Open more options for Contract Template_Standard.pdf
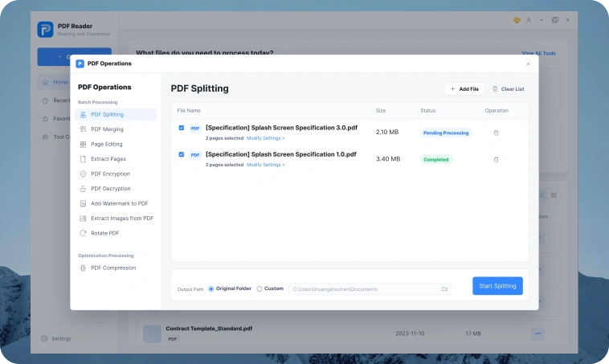This screenshot has height=364, width=609. 537,333
